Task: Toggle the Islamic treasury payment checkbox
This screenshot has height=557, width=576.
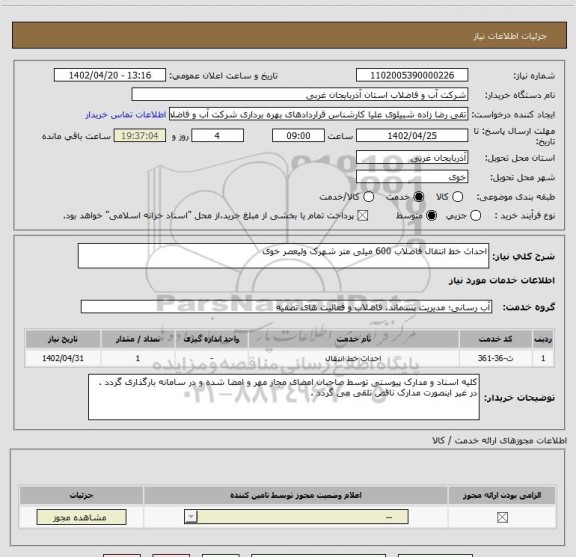Action: pyautogui.click(x=363, y=216)
